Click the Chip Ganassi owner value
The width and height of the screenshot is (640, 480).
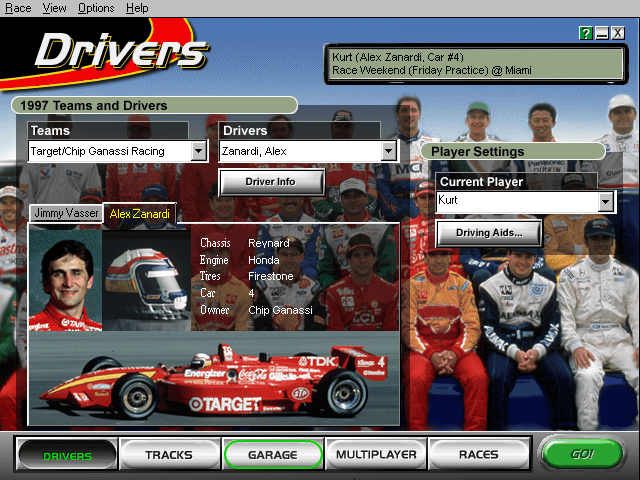280,310
